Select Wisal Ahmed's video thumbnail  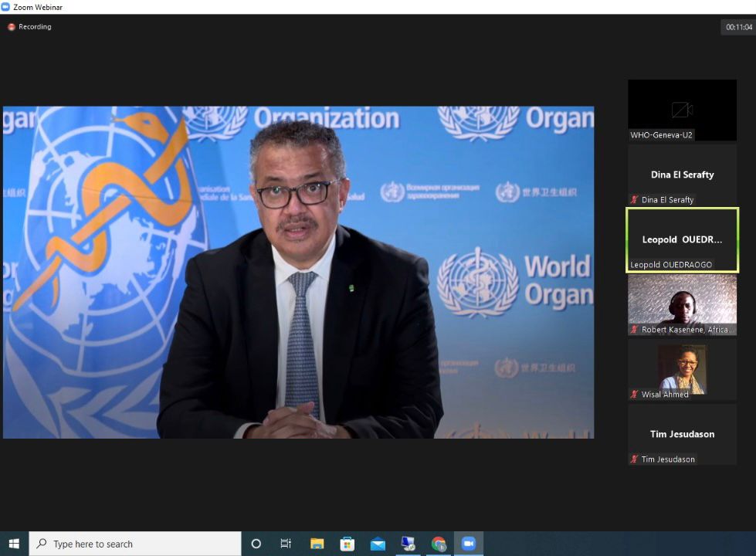682,369
